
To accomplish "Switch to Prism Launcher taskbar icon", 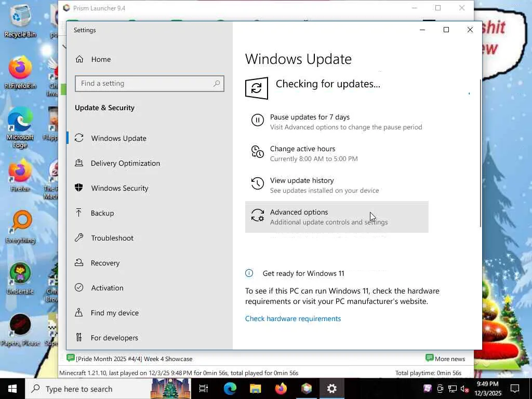I will (307, 389).
